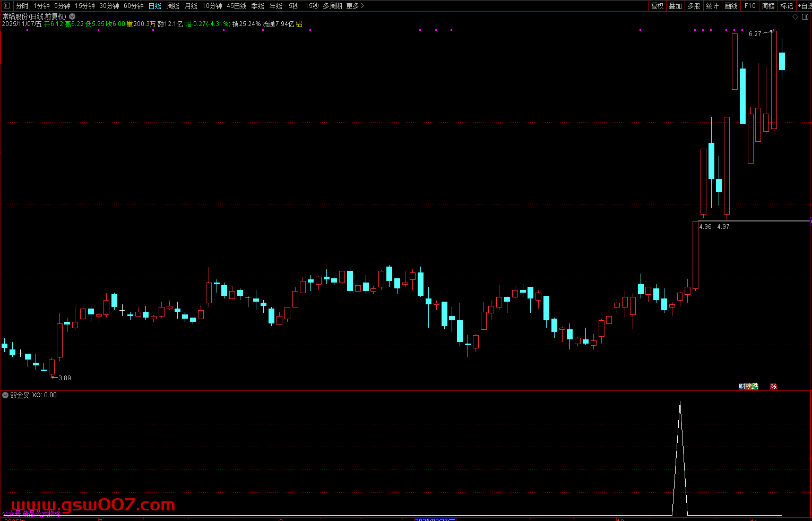Click the 跌 badge icon on chart
812x521 pixels.
point(756,387)
